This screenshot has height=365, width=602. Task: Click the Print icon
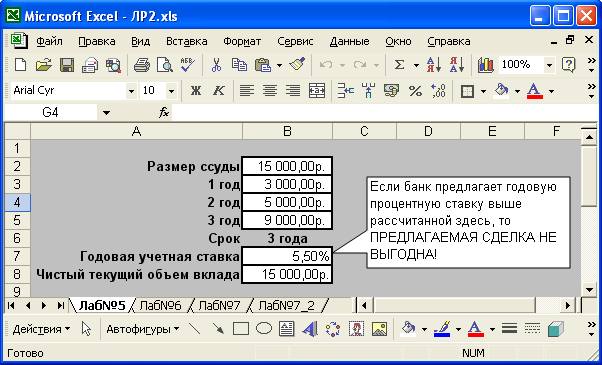[x=142, y=65]
